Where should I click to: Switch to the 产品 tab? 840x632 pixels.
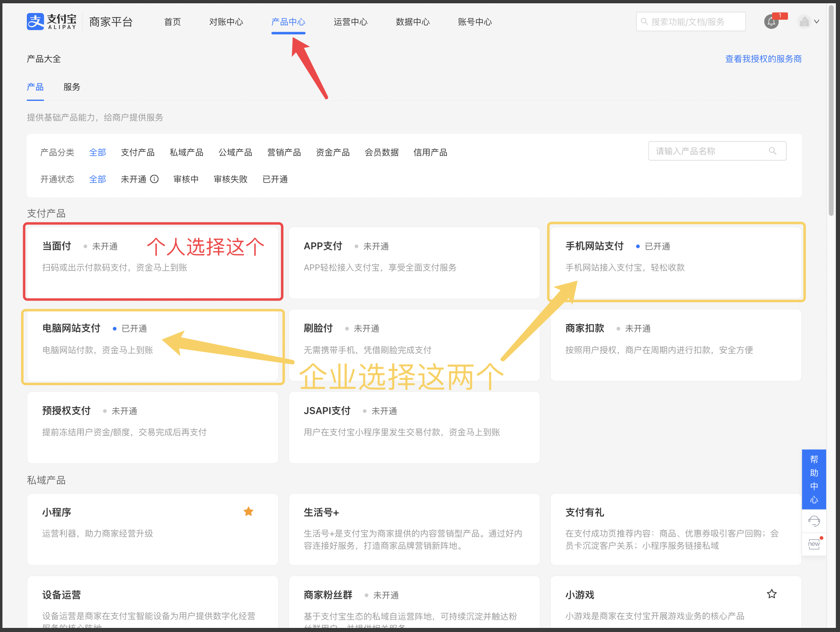point(35,87)
